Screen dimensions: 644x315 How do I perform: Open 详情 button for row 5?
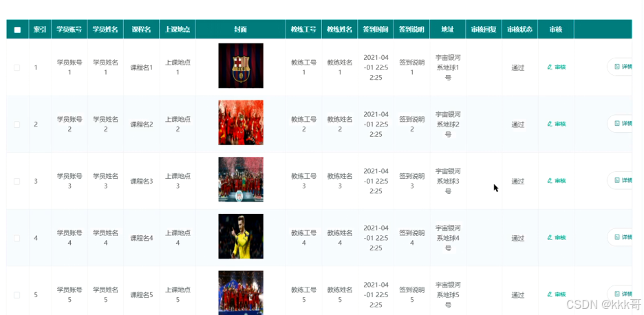(x=619, y=294)
